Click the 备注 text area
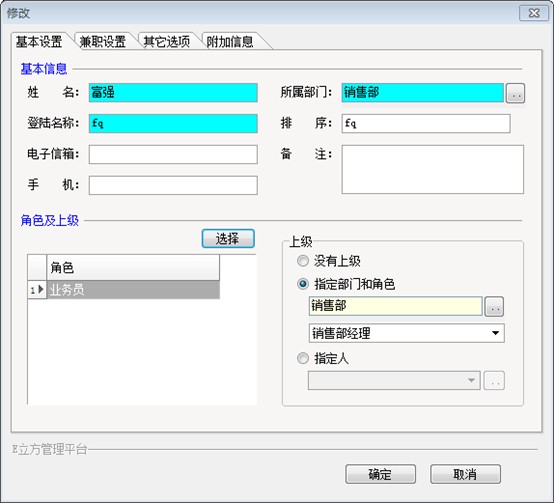 pyautogui.click(x=432, y=169)
